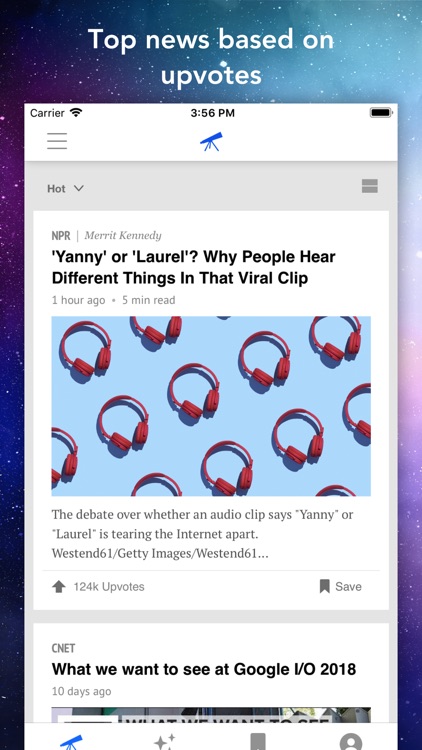The image size is (422, 750).
Task: Open the Google I/O 2018 headline
Action: click(x=204, y=669)
